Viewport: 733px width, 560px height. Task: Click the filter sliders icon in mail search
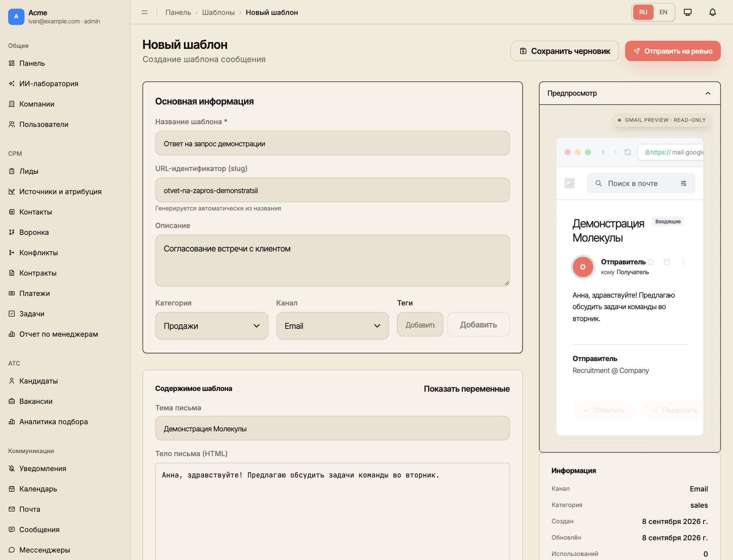click(x=683, y=183)
